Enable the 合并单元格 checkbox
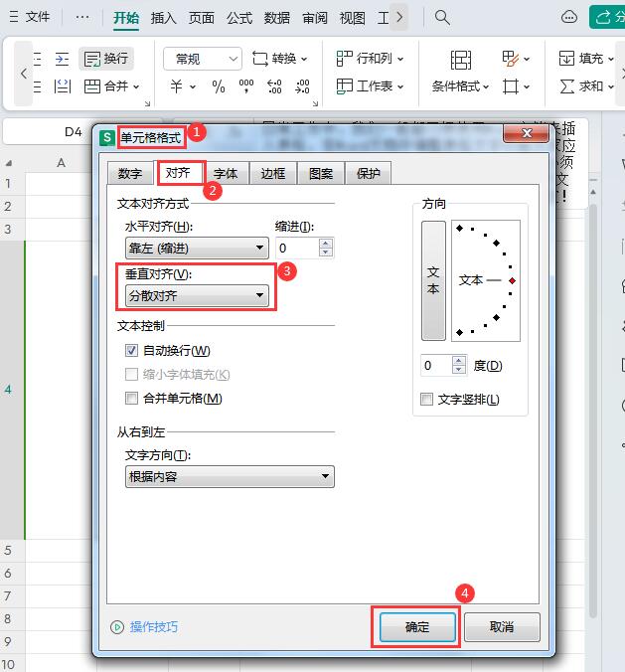Viewport: 625px width, 672px height. 131,399
